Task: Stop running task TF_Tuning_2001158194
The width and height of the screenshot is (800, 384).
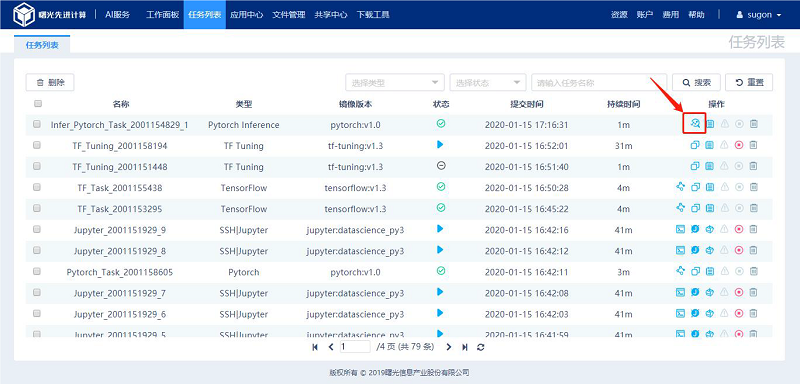Action: (x=739, y=145)
